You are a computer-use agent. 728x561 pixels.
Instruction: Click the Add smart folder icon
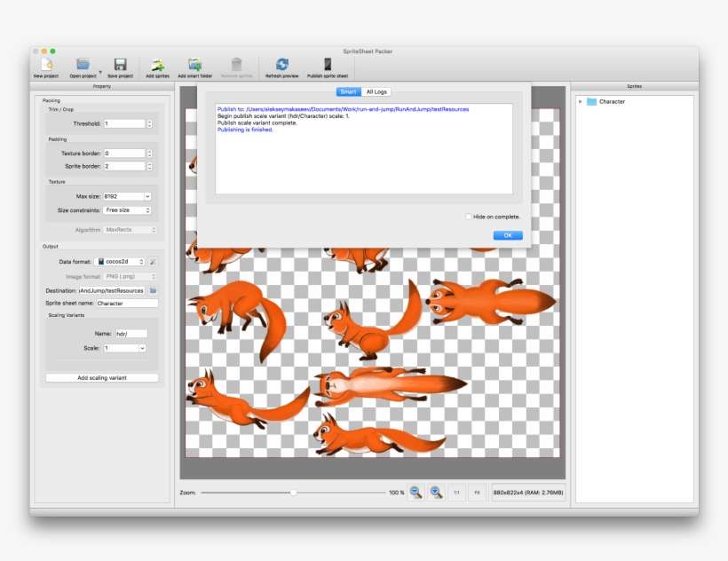click(x=195, y=64)
